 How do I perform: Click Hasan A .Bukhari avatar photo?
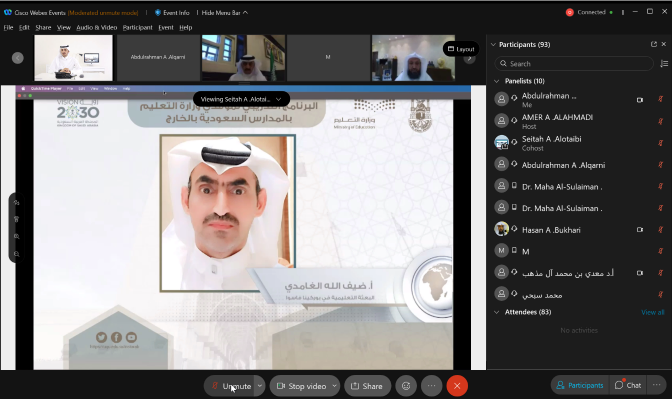501,229
